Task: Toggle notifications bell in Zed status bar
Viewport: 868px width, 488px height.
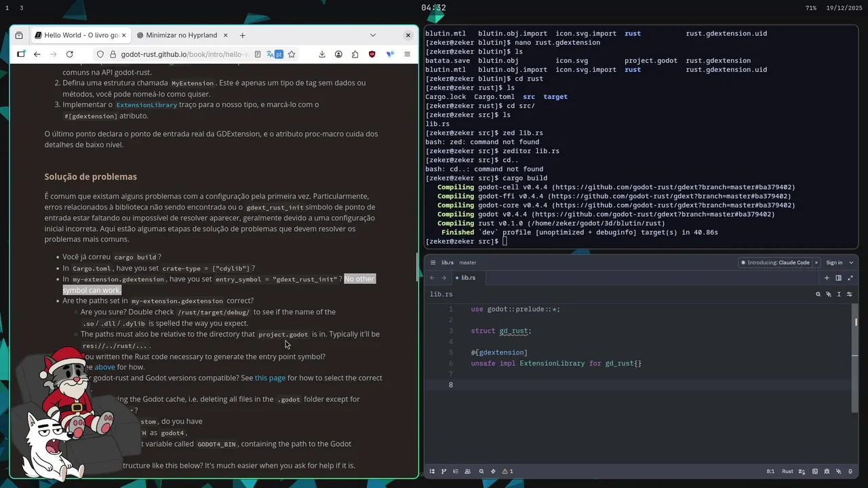Action: 850,471
